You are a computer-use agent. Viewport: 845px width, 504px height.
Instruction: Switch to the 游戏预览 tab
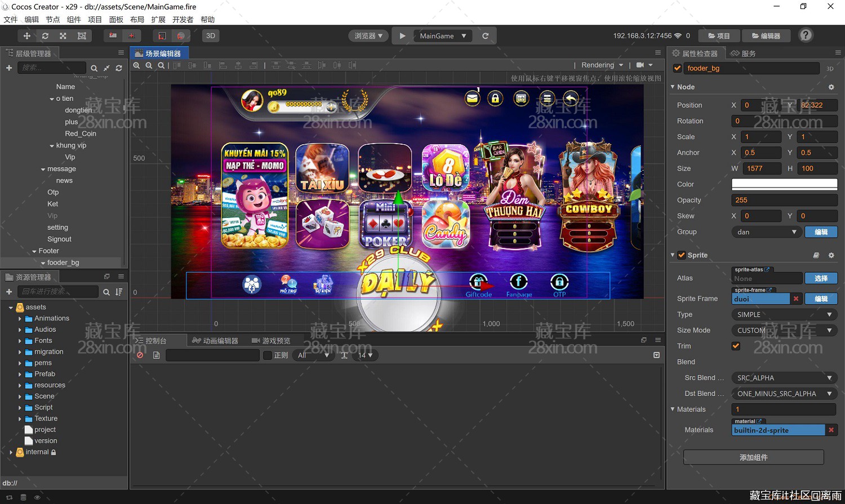coord(271,341)
